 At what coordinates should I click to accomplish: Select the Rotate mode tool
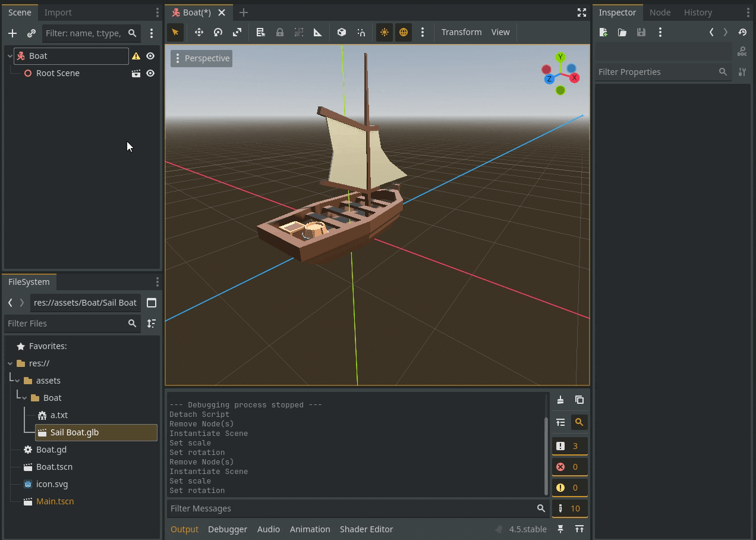point(218,32)
